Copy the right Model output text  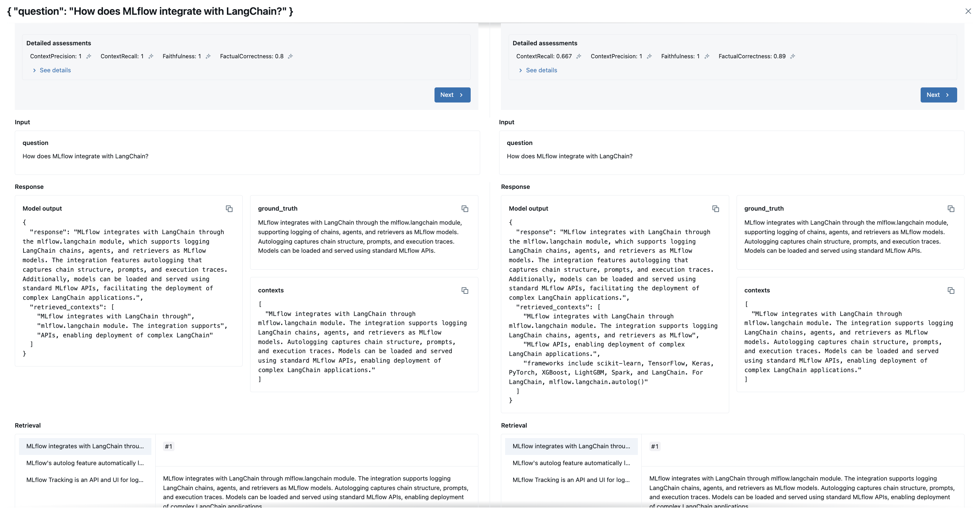tap(715, 209)
